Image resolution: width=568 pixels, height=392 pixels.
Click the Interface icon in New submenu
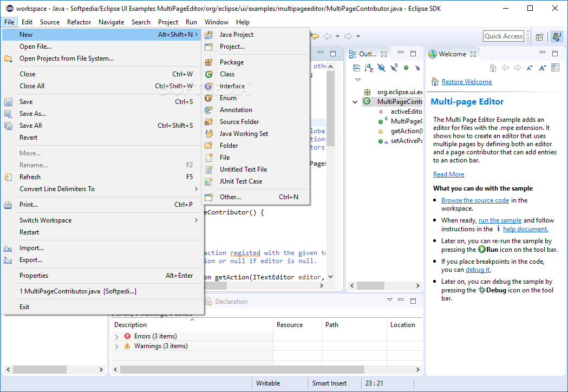coord(208,86)
